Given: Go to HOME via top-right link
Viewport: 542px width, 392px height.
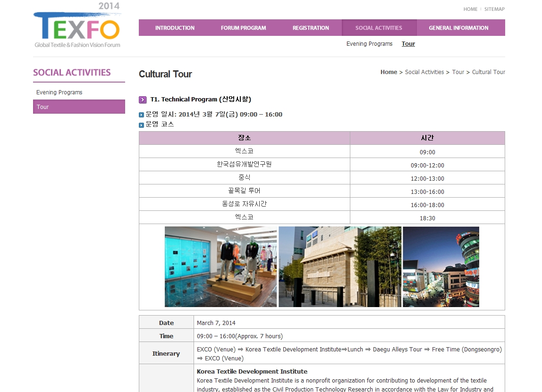Looking at the screenshot, I should [x=470, y=9].
